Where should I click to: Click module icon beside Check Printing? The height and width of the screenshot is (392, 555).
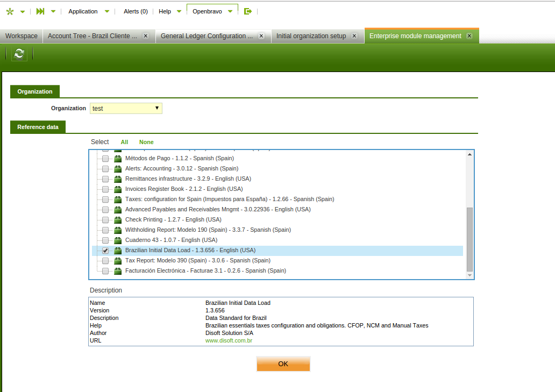click(118, 220)
